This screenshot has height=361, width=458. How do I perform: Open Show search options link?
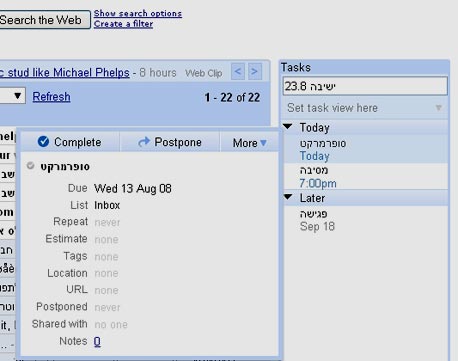138,13
